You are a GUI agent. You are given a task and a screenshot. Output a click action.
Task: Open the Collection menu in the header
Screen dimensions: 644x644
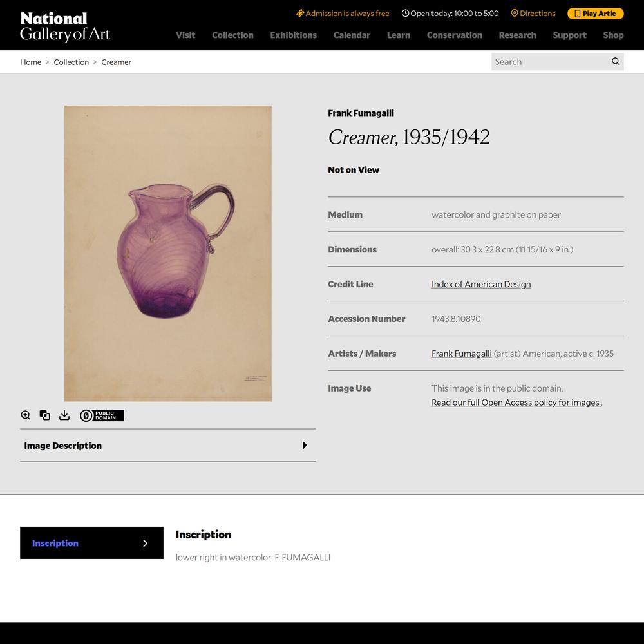(232, 35)
